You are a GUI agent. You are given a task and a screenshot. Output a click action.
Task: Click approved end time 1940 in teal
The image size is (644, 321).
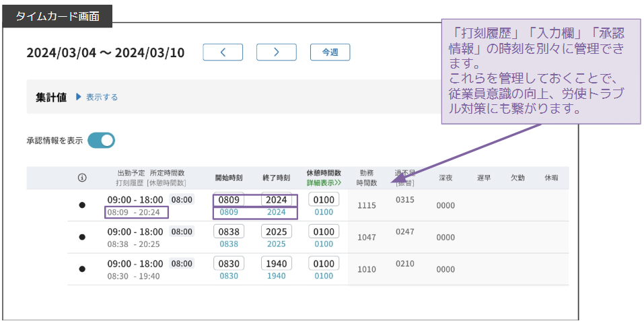pyautogui.click(x=277, y=276)
